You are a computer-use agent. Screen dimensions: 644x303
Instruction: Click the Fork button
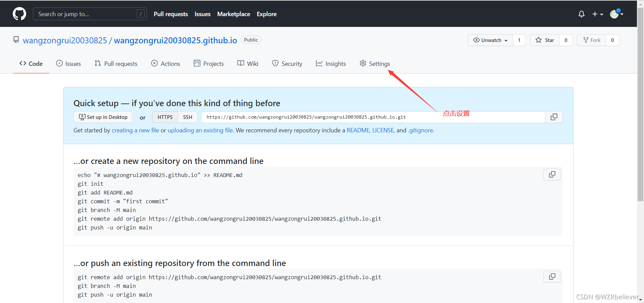click(592, 40)
